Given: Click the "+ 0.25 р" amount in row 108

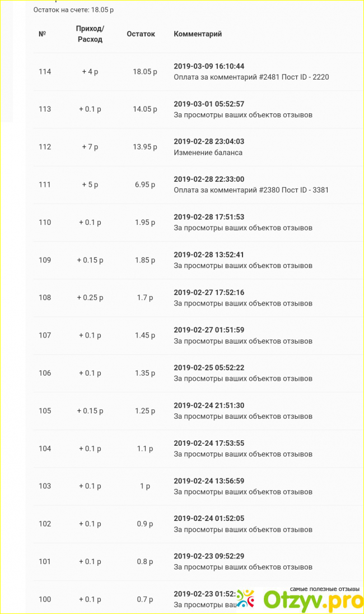Looking at the screenshot, I should tap(90, 298).
